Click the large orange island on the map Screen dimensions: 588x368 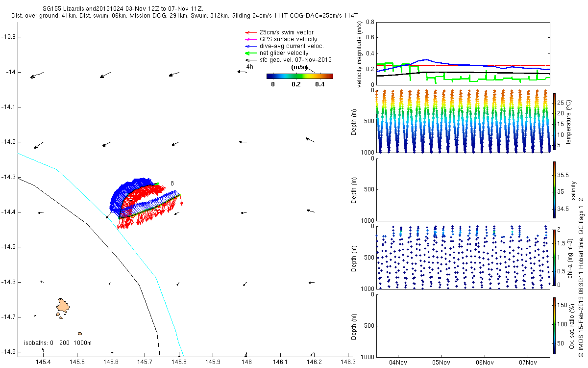63,308
